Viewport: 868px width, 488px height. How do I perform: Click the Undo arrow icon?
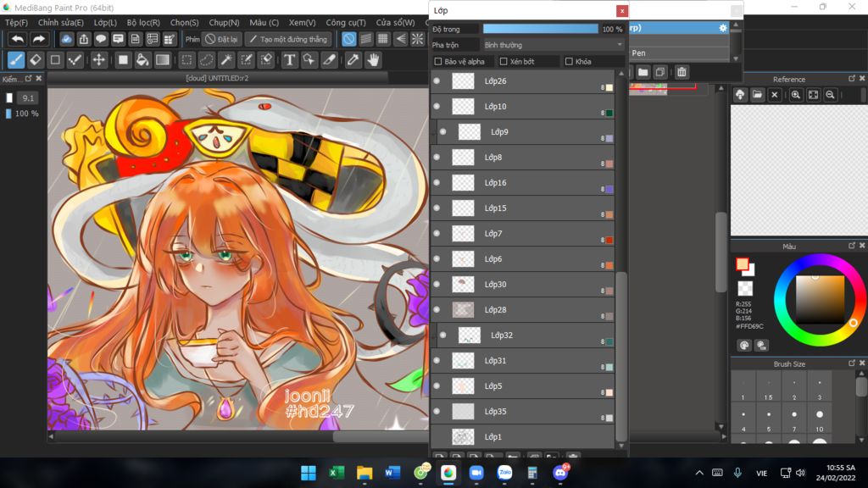18,39
